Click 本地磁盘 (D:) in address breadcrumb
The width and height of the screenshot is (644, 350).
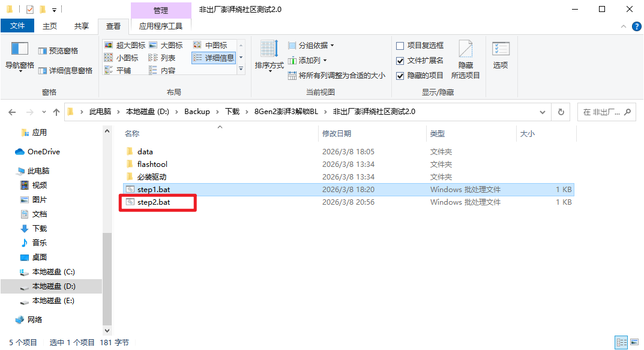(148, 112)
